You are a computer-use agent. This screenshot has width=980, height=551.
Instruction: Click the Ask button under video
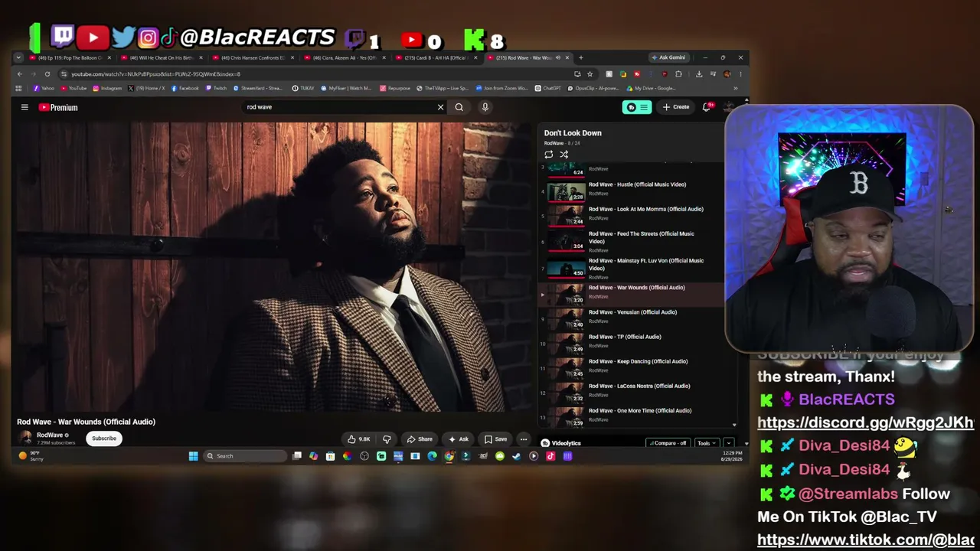(x=459, y=439)
